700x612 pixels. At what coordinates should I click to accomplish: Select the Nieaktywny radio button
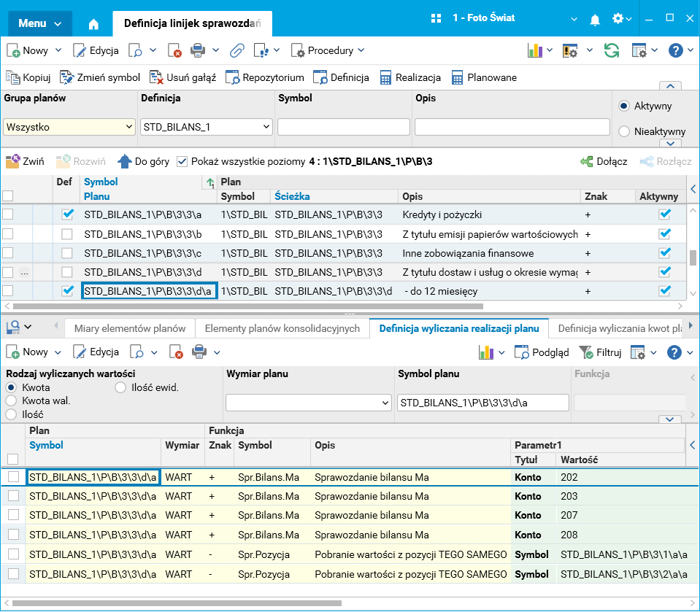pyautogui.click(x=624, y=131)
